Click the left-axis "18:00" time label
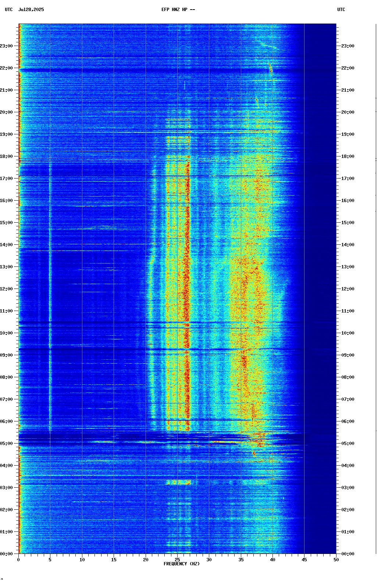The width and height of the screenshot is (392, 583). pyautogui.click(x=6, y=156)
